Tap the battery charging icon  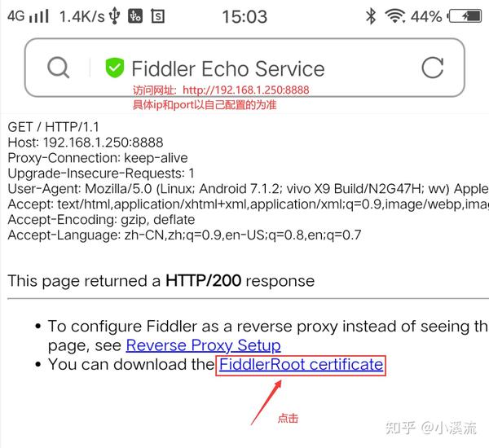pyautogui.click(x=465, y=16)
